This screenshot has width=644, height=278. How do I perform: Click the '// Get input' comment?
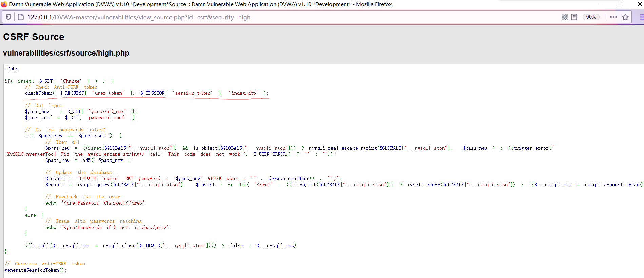coord(44,105)
